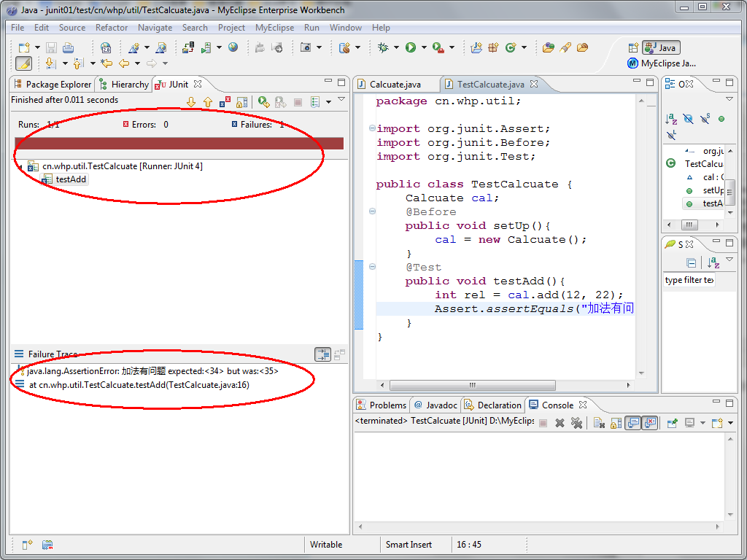Image resolution: width=747 pixels, height=560 pixels.
Task: Toggle Mark Occurrences highlighter button
Action: tap(23, 63)
